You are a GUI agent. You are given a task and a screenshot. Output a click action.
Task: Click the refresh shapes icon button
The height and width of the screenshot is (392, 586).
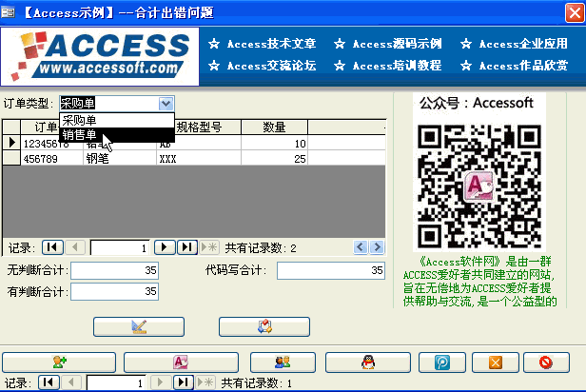(x=264, y=326)
